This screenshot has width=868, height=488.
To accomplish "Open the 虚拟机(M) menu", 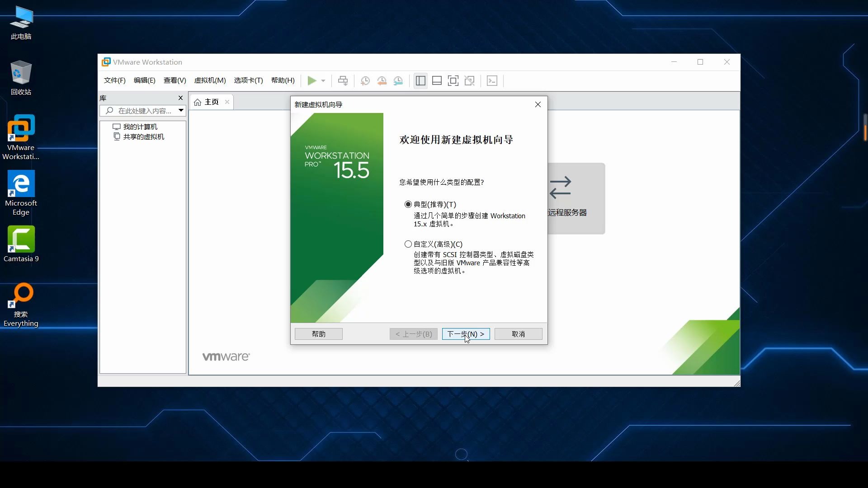I will click(x=210, y=81).
